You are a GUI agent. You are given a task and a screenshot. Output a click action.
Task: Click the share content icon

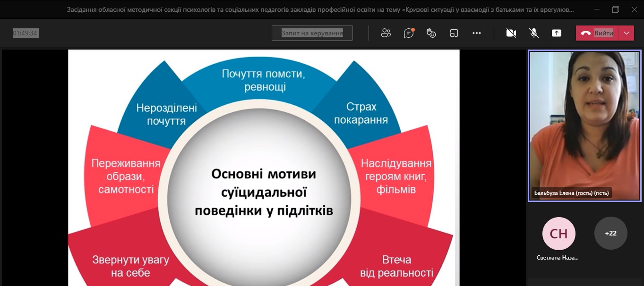click(557, 33)
